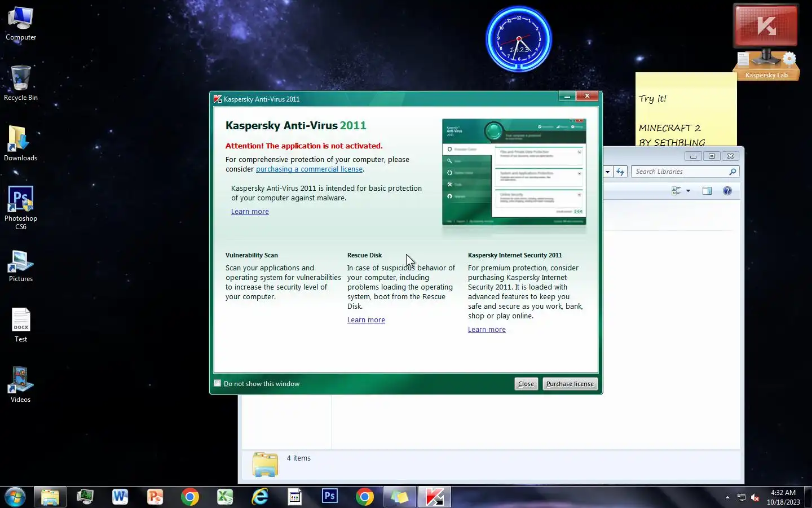Select the Rescue Disk heading
The height and width of the screenshot is (508, 812).
[x=364, y=255]
